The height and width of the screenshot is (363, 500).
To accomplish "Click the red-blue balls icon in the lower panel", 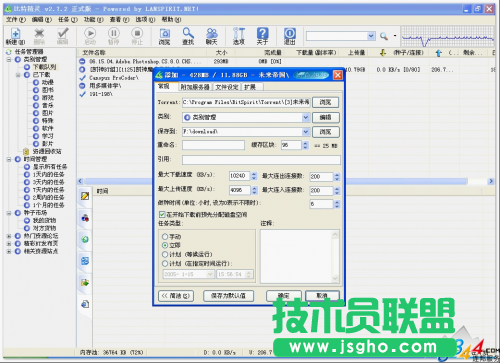I will pyautogui.click(x=85, y=218).
